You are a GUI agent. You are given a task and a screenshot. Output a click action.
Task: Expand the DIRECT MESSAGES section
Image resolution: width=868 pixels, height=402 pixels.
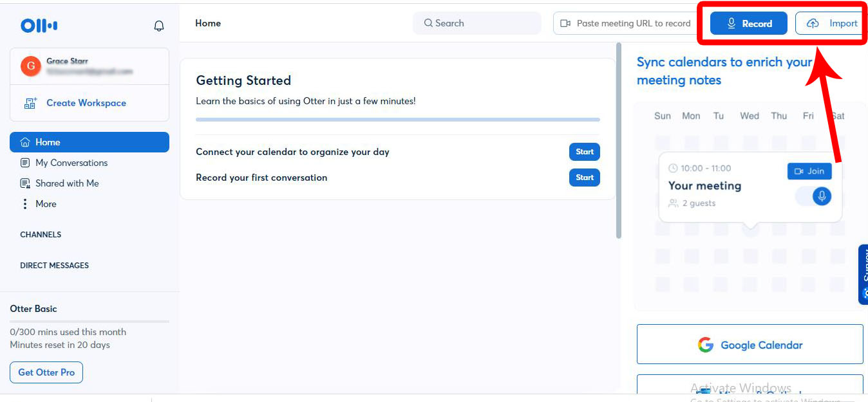54,266
